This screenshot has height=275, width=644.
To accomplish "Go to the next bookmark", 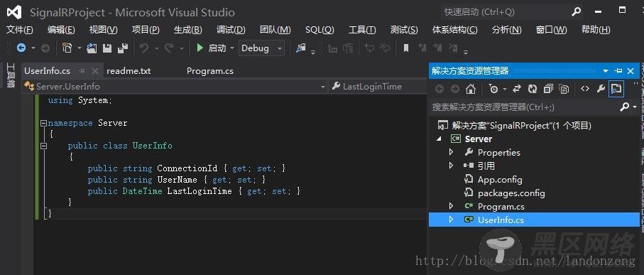I will click(x=437, y=48).
